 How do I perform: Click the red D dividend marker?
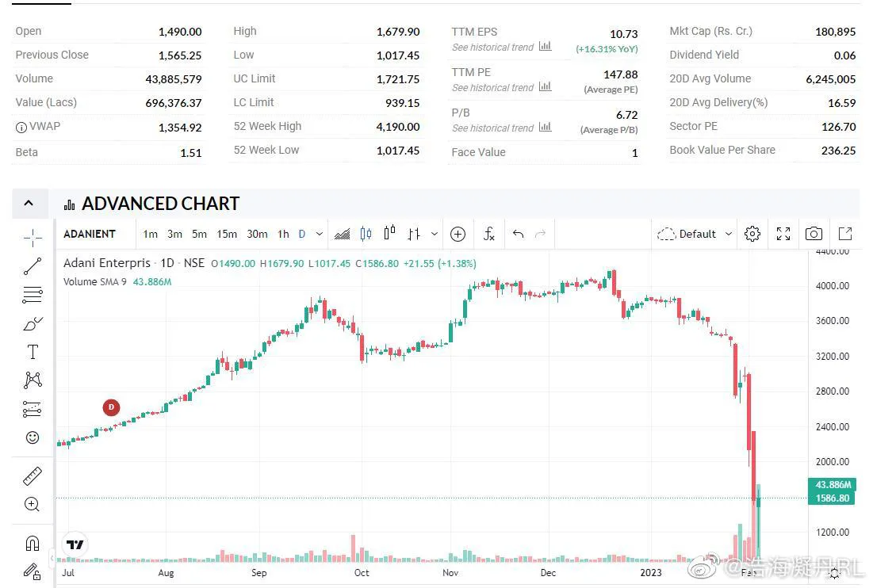tap(111, 408)
